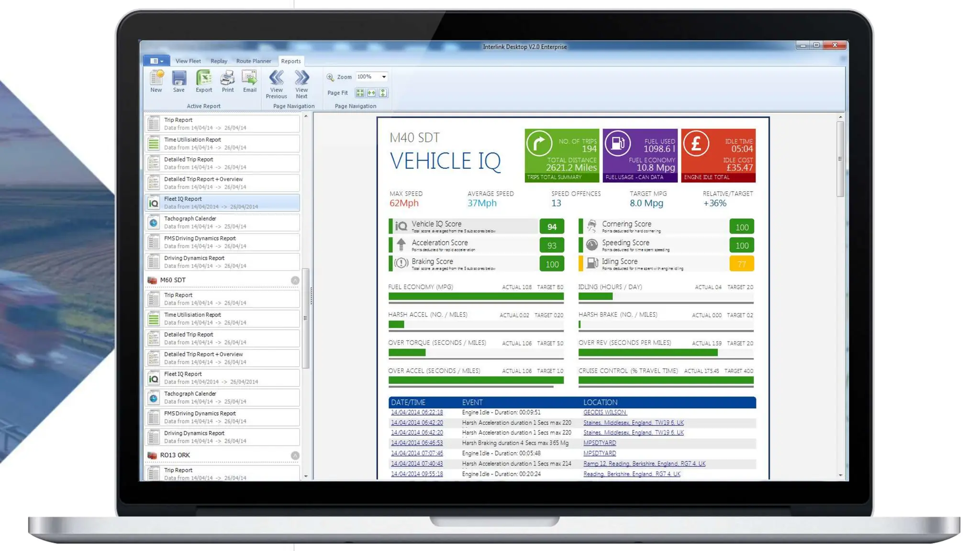Click the fit-to-width Page Fit icon
Screen dimensions: 980x551
371,93
